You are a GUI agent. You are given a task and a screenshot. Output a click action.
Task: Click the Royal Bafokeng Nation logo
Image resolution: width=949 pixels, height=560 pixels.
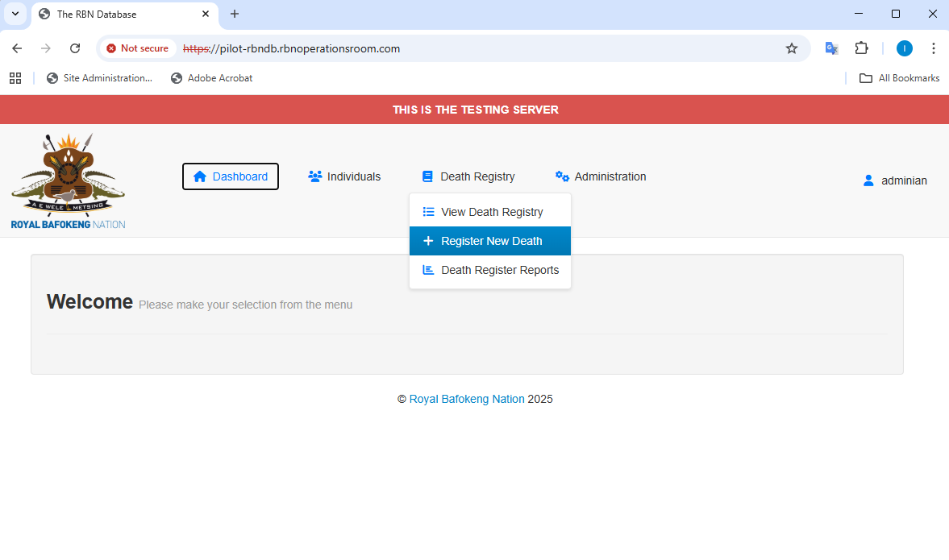[68, 179]
